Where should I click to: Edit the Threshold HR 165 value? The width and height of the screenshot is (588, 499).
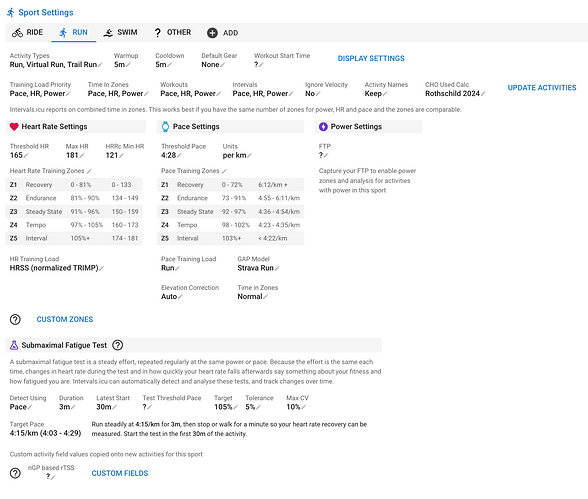click(x=19, y=155)
